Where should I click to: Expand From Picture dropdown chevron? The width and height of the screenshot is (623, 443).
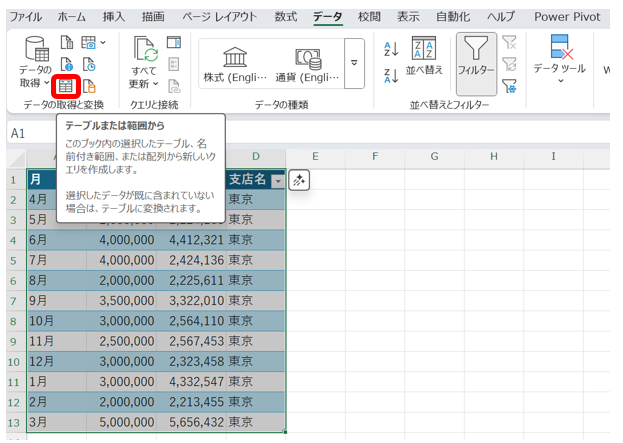(103, 42)
